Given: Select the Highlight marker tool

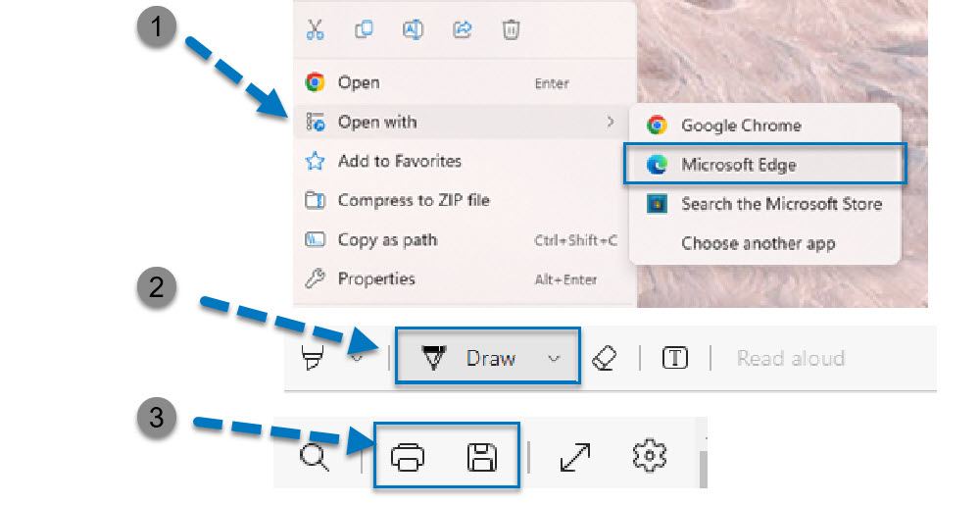Looking at the screenshot, I should coord(313,358).
